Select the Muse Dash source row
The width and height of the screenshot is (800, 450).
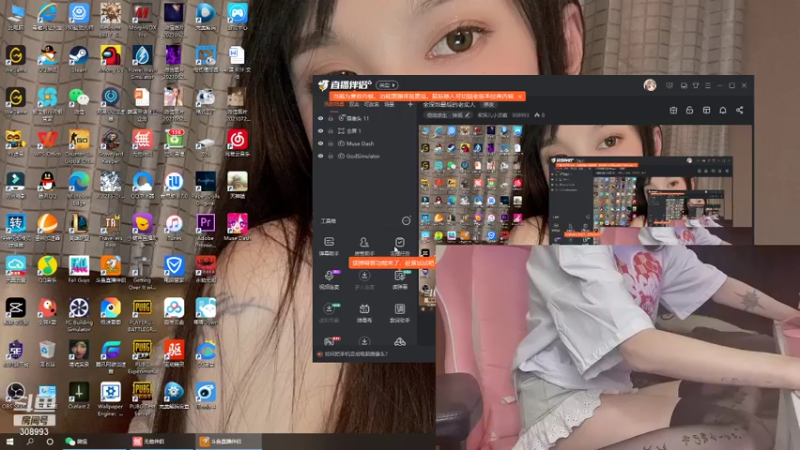click(x=365, y=143)
